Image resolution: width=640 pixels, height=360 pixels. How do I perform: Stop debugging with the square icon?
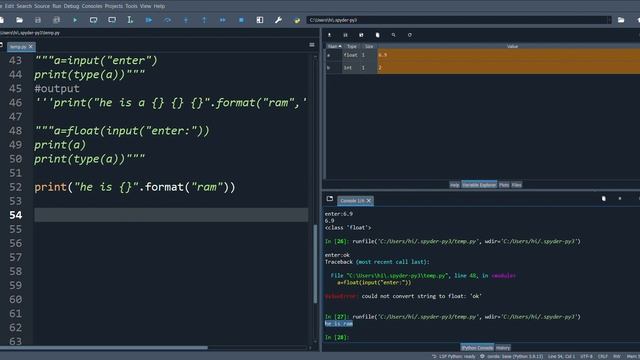[241, 20]
